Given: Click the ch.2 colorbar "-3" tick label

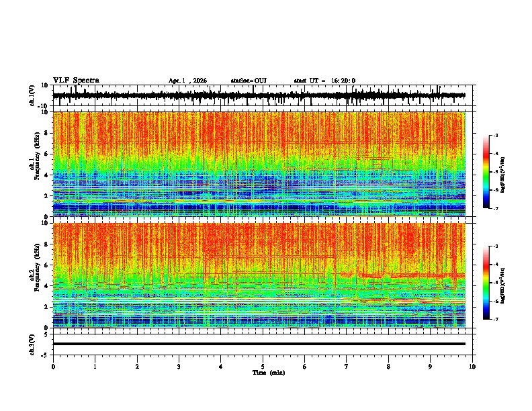Looking at the screenshot, I should pyautogui.click(x=496, y=246).
